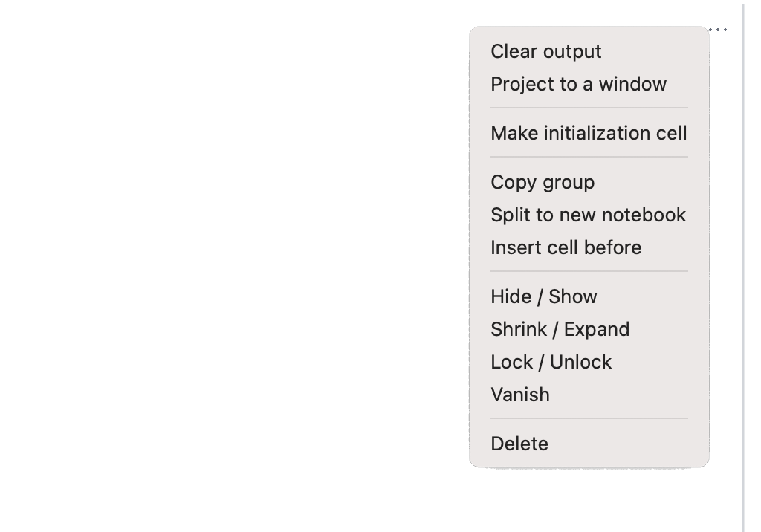Screen dimensions: 761x532
Task: Toggle Lock / Unlock for the cell
Action: (x=551, y=363)
